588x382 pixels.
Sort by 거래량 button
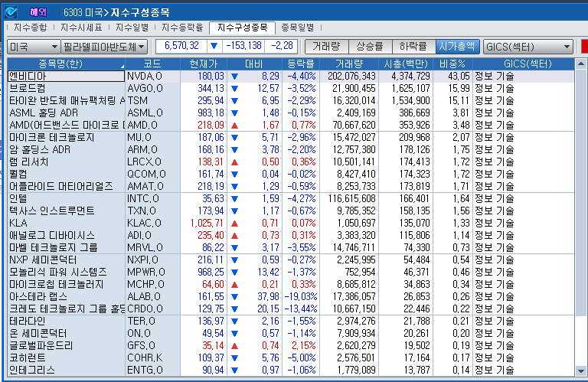pos(327,47)
